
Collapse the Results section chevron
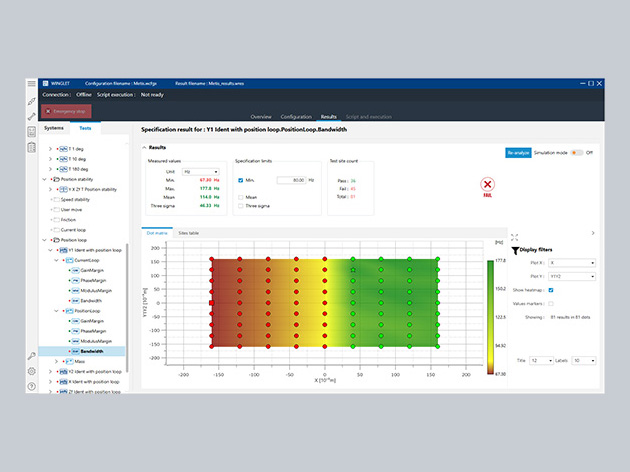tap(144, 148)
